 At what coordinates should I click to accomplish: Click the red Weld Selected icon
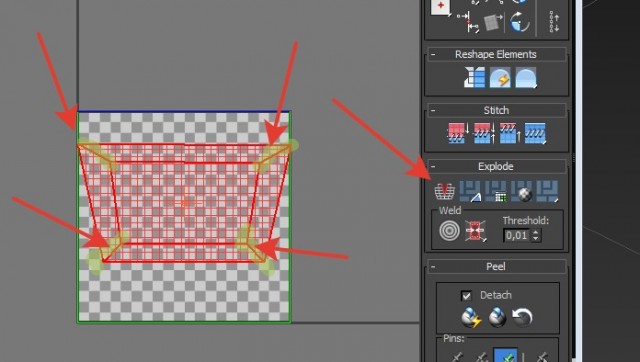(x=475, y=231)
